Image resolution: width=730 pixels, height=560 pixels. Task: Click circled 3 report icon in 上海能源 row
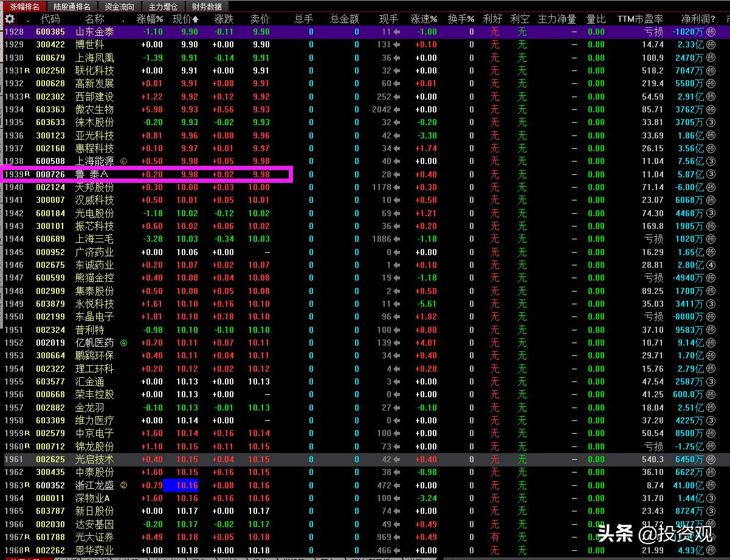[x=711, y=162]
